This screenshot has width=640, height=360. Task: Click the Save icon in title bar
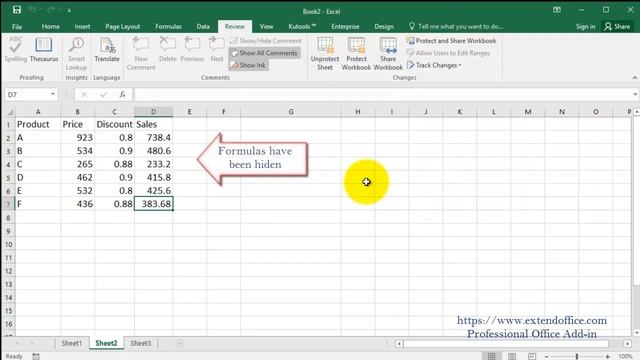17,10
